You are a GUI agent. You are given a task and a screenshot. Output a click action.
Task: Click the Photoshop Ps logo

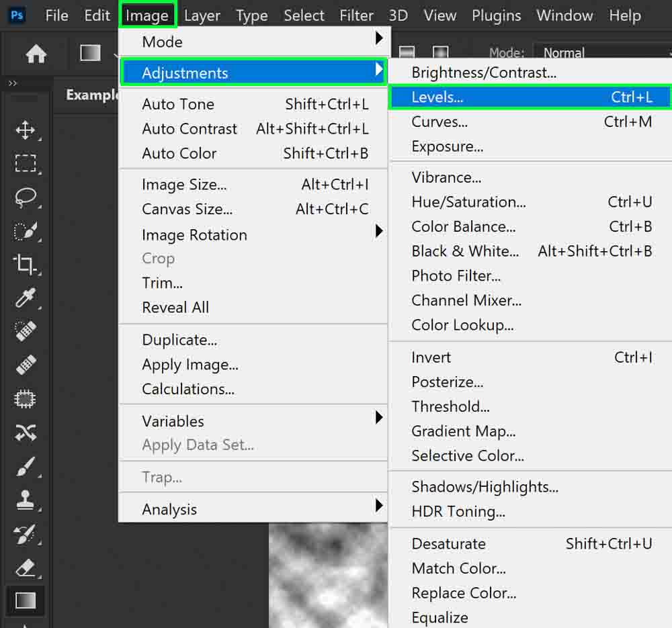tap(17, 15)
